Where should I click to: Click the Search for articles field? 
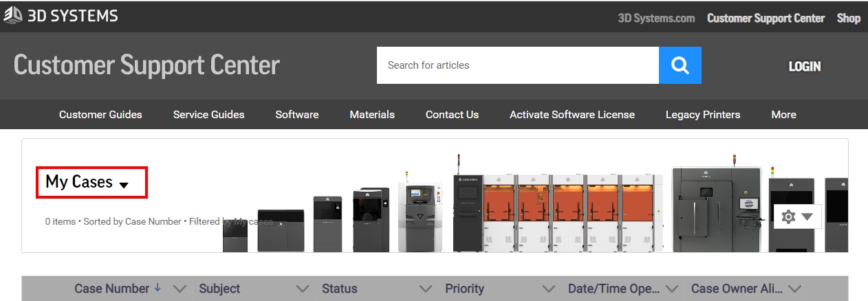[x=517, y=65]
